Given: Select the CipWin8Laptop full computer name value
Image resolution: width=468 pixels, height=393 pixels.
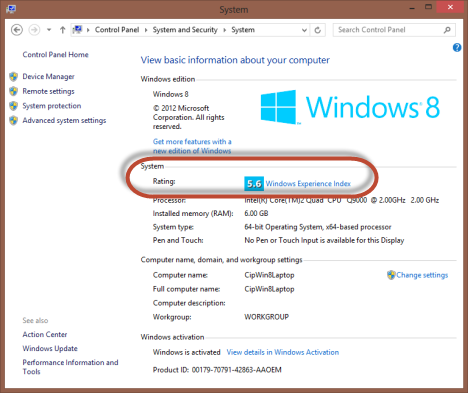Looking at the screenshot, I should (x=269, y=289).
